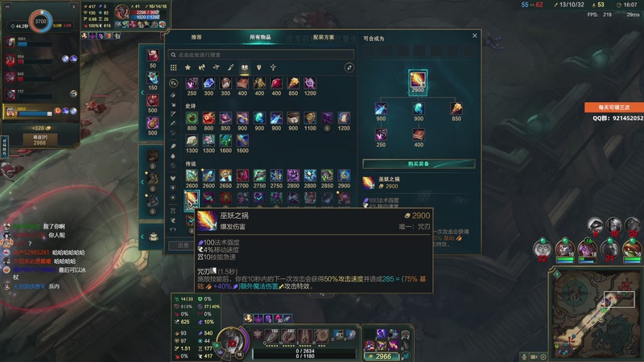Select the Tank shield class filter
This screenshot has width=644, height=362.
coord(258,68)
